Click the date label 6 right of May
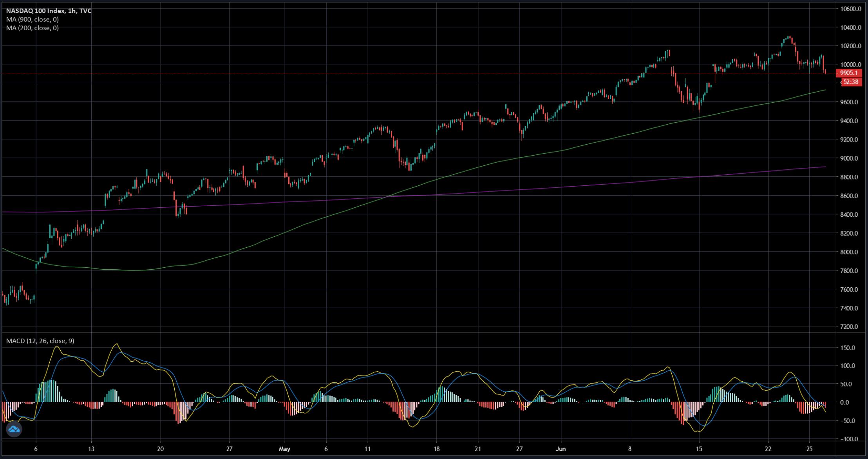 click(x=326, y=449)
